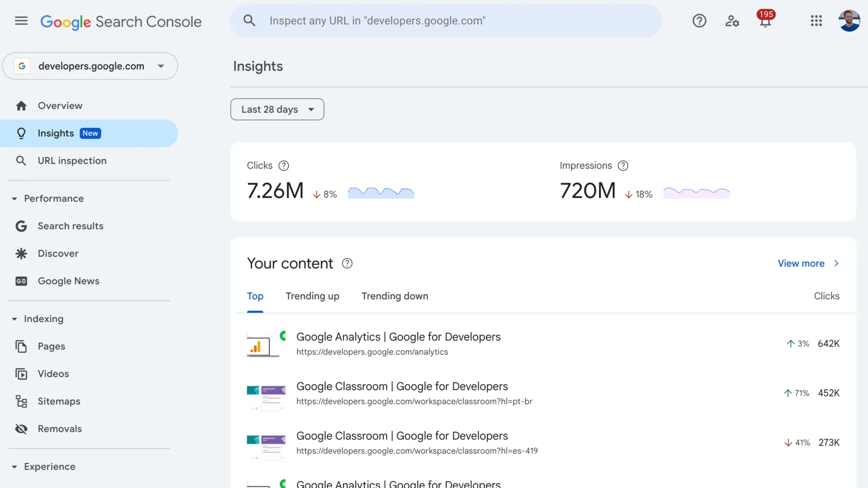Click the user profile avatar
The height and width of the screenshot is (488, 868).
coord(850,20)
